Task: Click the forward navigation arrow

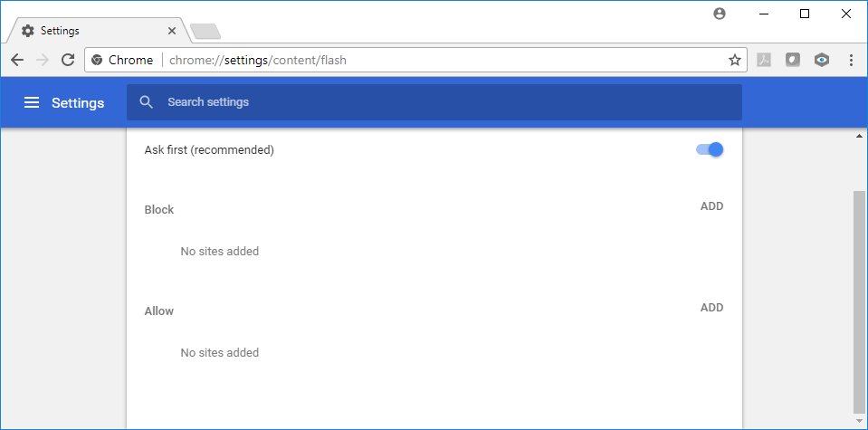Action: pos(42,60)
